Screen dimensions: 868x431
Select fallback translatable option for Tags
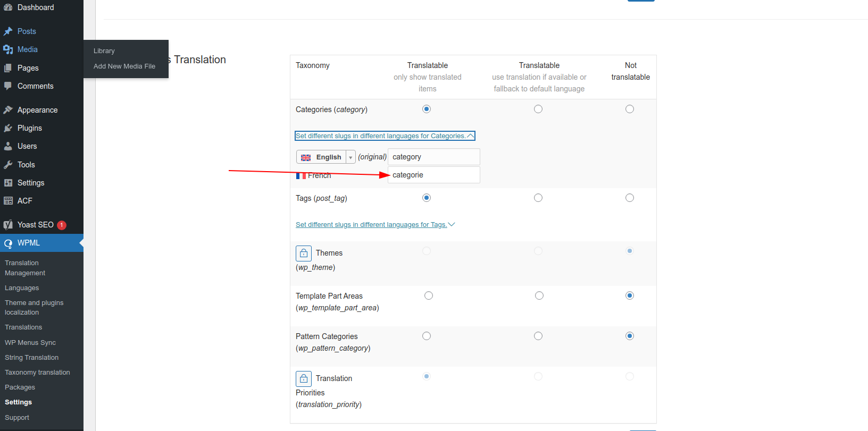pyautogui.click(x=538, y=198)
